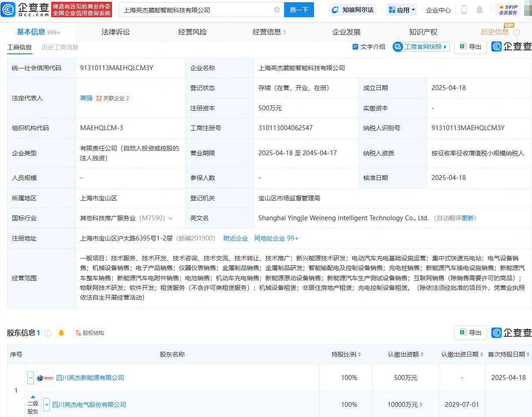Click 更新 next to auto-translated English name
Image resolution: width=532 pixels, height=417 pixels.
click(x=468, y=218)
